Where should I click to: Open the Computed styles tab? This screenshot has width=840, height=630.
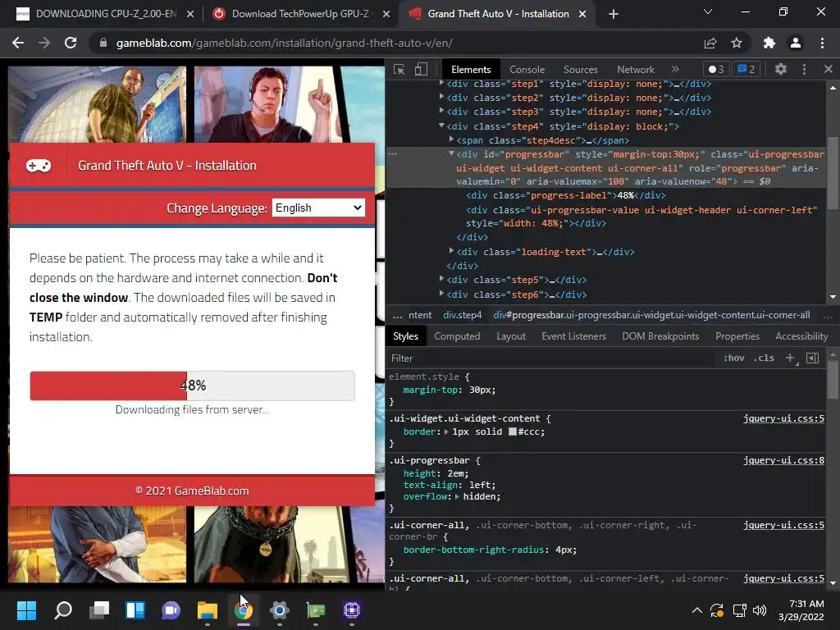click(457, 336)
